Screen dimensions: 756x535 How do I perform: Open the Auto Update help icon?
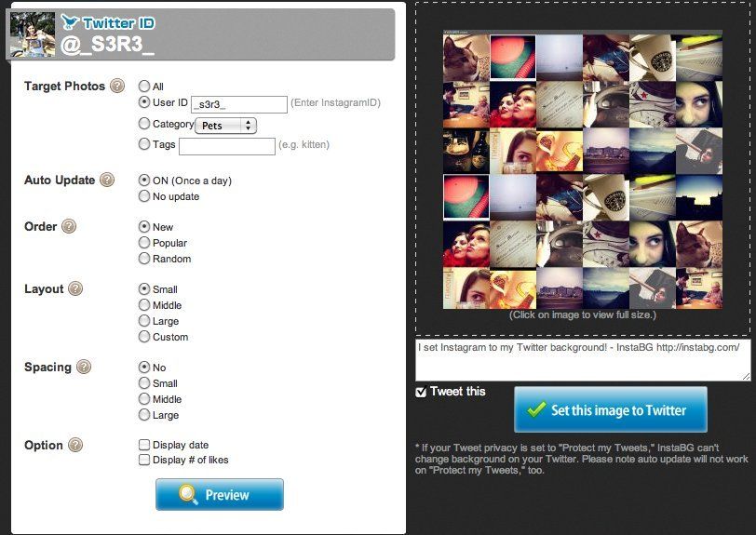click(x=107, y=180)
